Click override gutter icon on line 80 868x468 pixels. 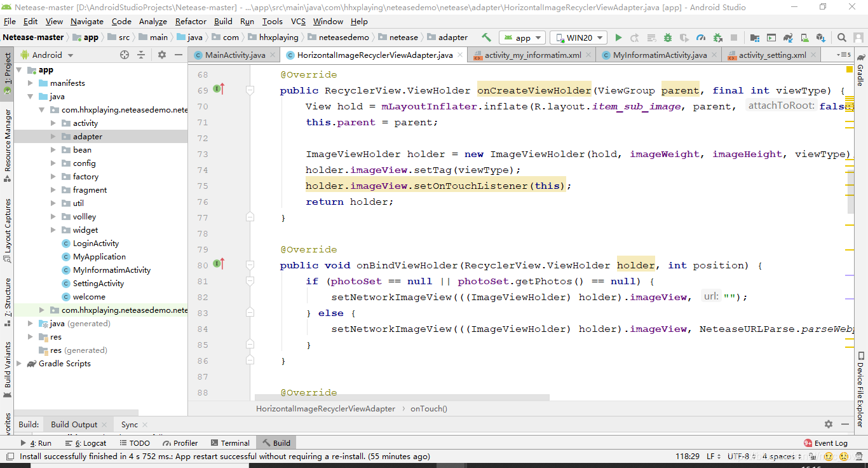pos(219,265)
